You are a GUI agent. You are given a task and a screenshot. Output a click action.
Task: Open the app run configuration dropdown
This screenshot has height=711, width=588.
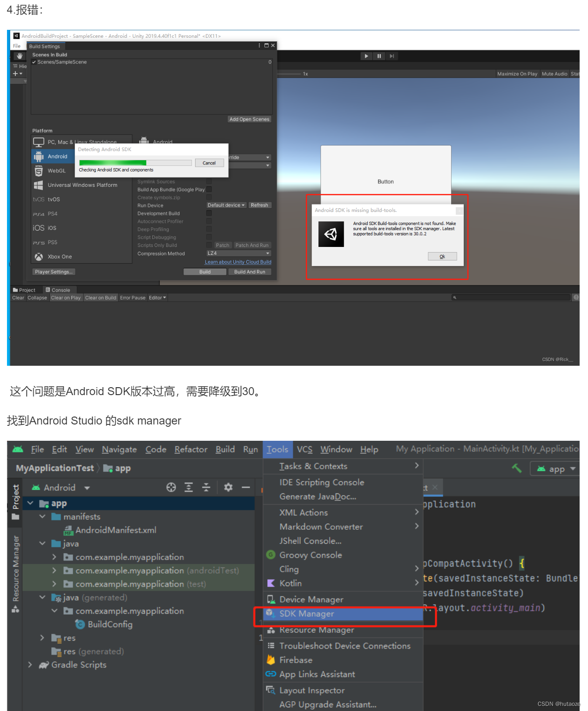pos(555,469)
